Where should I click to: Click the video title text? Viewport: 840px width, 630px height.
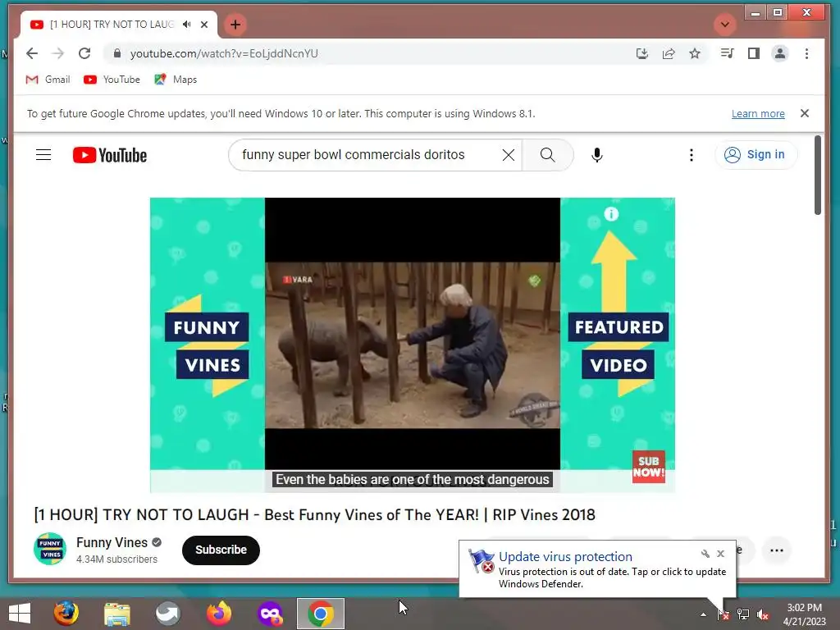tap(314, 515)
